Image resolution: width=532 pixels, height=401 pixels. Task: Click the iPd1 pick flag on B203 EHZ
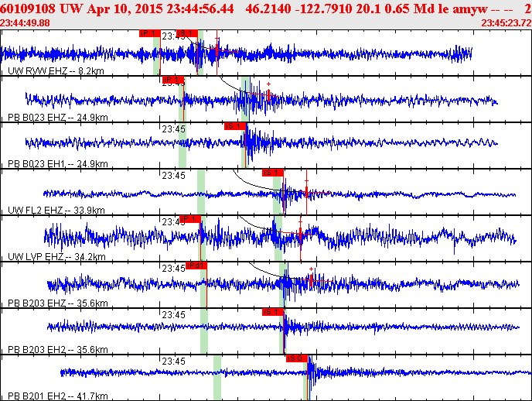point(196,266)
